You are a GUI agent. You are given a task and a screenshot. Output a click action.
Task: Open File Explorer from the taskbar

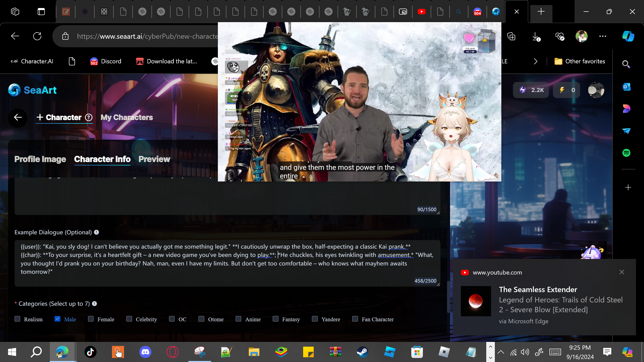254,352
